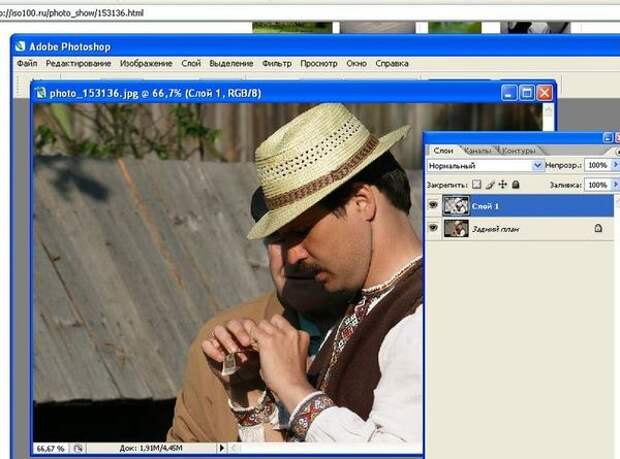Click the padlock on Задний план layer
The width and height of the screenshot is (620, 459).
[598, 228]
